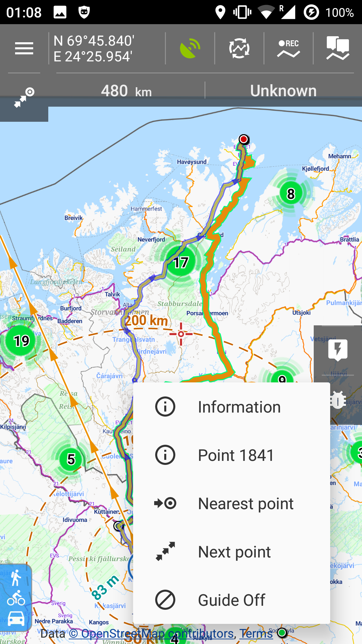Tap the coordinates display N 69°45.840'
The height and width of the screenshot is (644, 362).
(94, 49)
